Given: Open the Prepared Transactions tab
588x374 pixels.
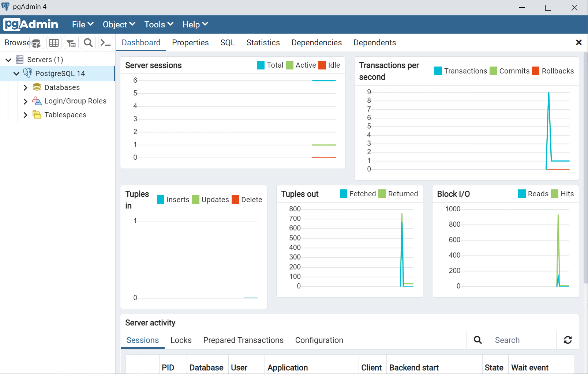Looking at the screenshot, I should [x=243, y=340].
